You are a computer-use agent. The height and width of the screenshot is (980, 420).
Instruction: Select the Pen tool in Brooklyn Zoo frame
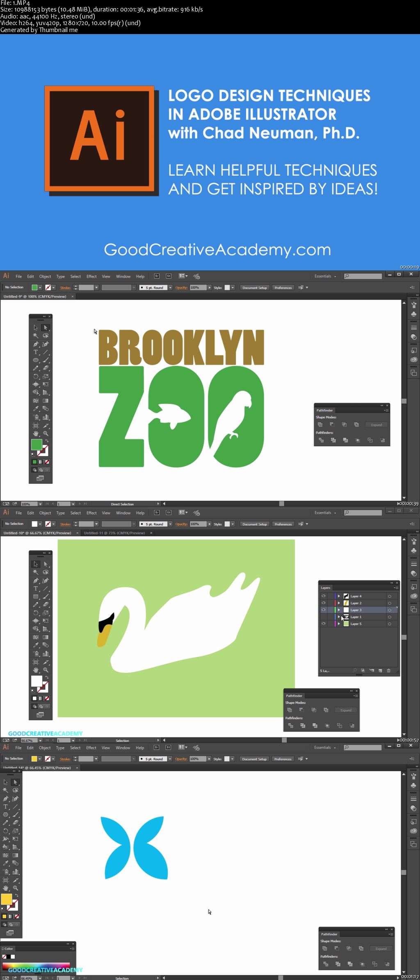(36, 344)
